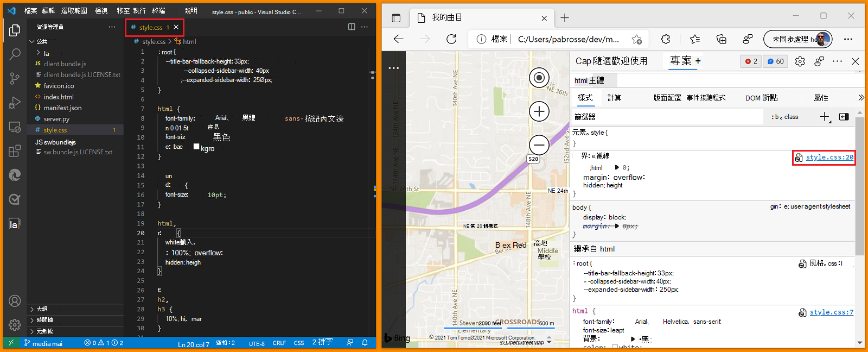Open the Microsoft Edge Tools icon in activity bar
This screenshot has height=352, width=868.
[15, 175]
